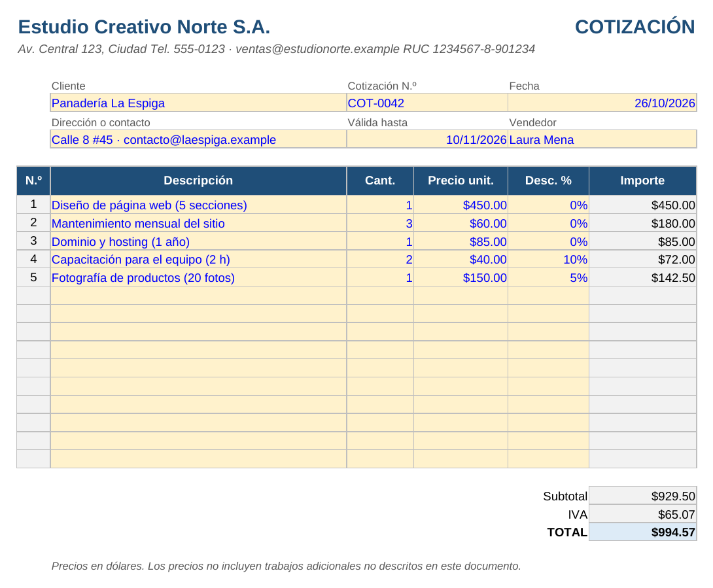Click the 'Precio unit.' column header
This screenshot has height=588, width=713.
click(x=461, y=181)
